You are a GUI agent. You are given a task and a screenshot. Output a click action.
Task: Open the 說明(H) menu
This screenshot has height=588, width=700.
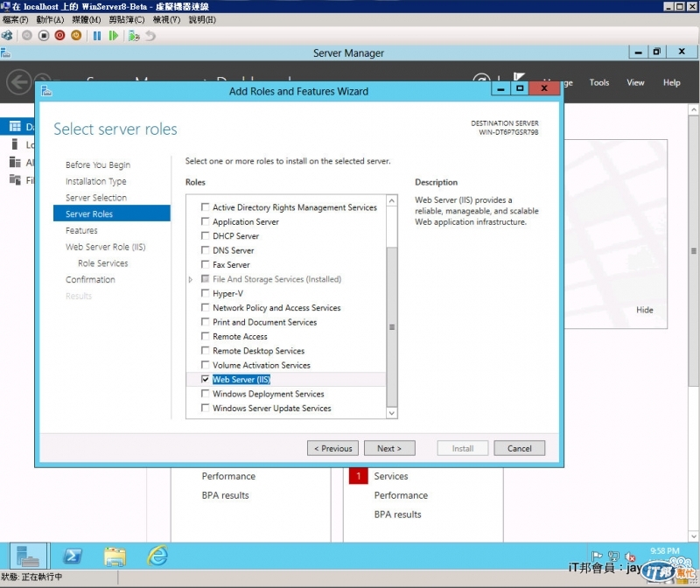[202, 19]
